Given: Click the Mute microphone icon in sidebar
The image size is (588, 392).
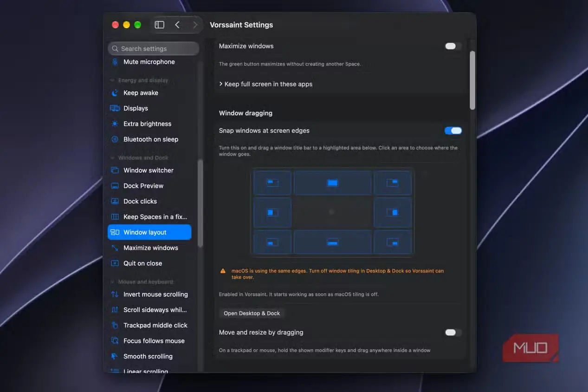Looking at the screenshot, I should pos(115,62).
